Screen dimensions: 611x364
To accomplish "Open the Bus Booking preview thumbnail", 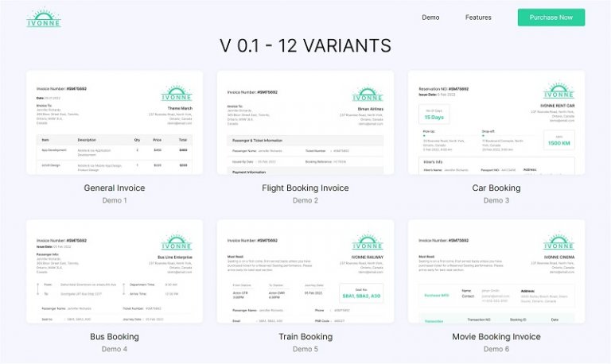I will click(x=115, y=271).
